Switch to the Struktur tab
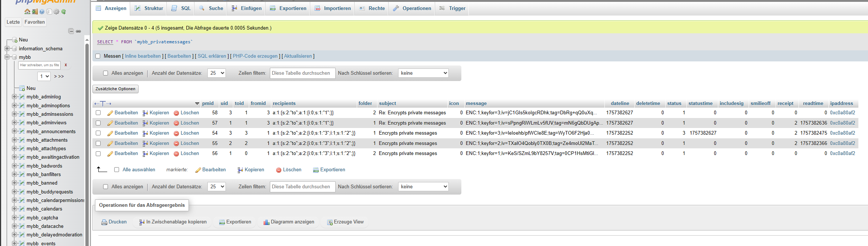The image size is (868, 246). (149, 8)
